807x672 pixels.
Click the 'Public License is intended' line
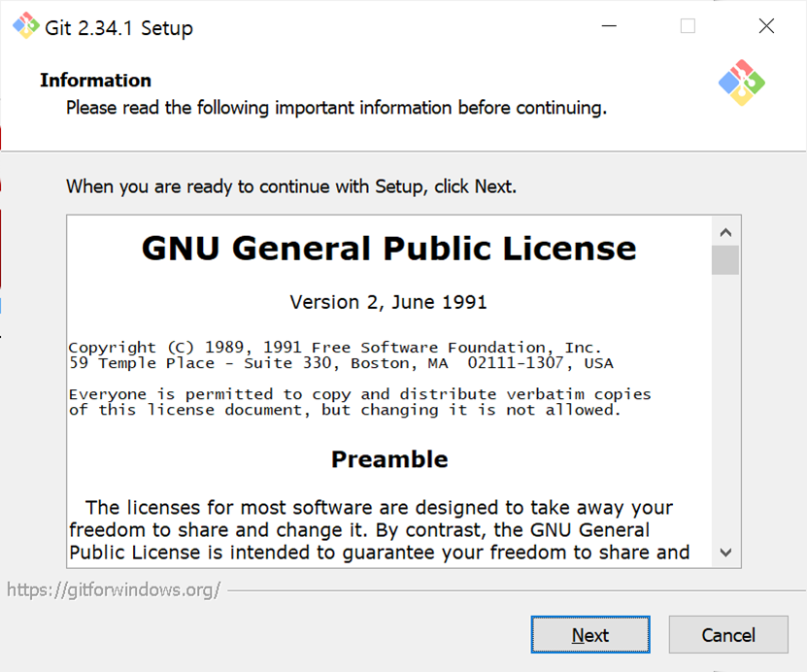click(380, 553)
